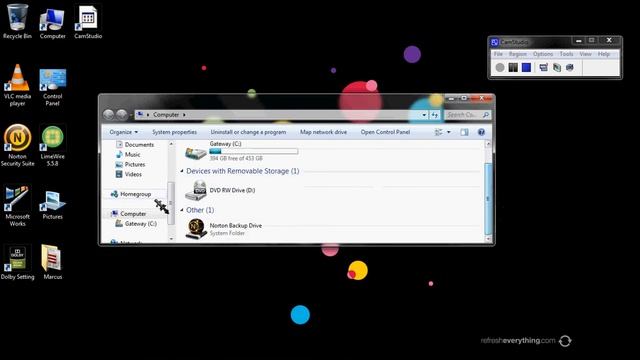Click the first view icon after the CamStudio Stop button

(x=543, y=67)
